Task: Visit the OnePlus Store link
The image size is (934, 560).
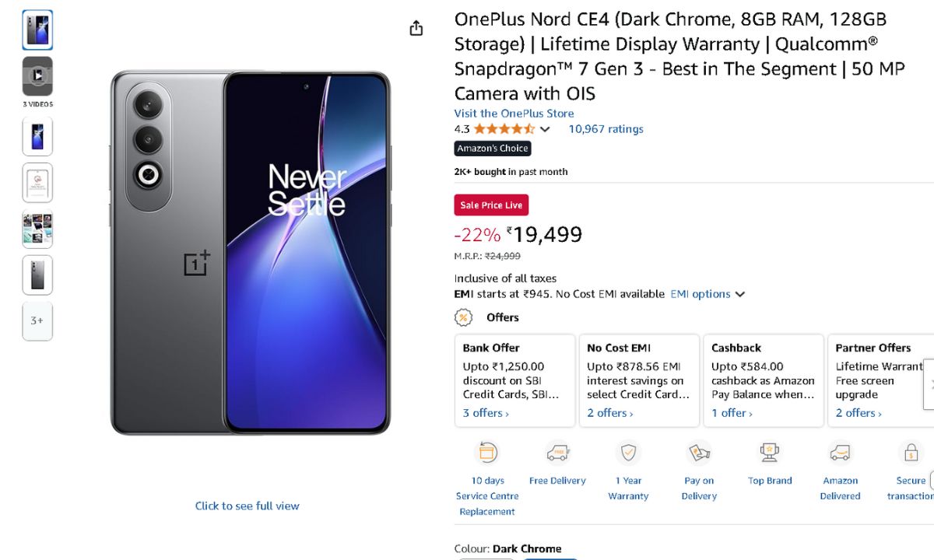Action: [514, 114]
